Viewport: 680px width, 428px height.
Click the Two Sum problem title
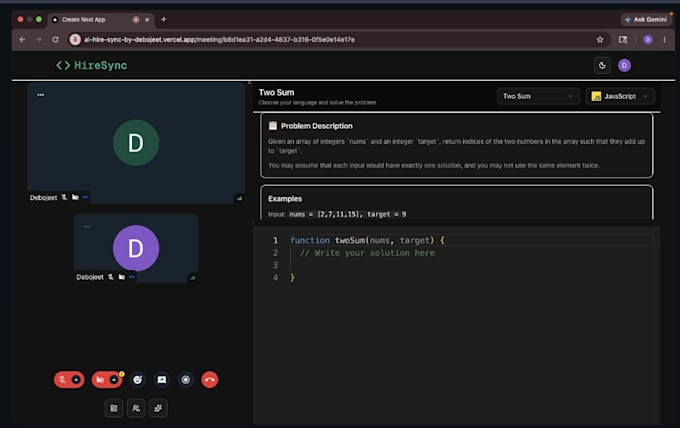point(276,92)
